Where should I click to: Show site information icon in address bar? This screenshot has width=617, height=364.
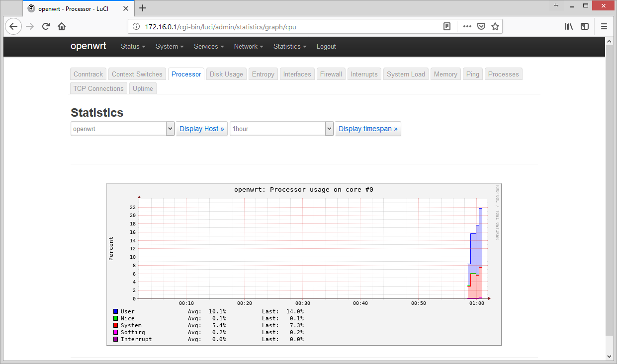(x=136, y=26)
